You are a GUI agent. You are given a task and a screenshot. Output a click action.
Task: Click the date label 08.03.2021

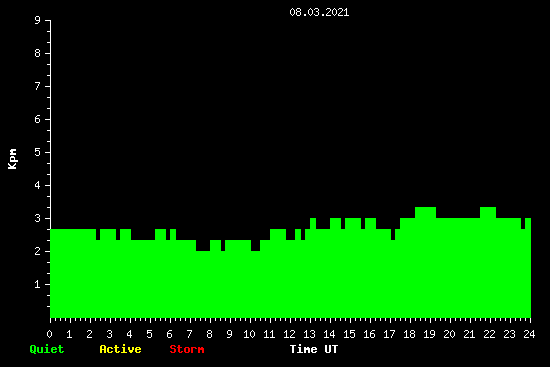point(319,12)
